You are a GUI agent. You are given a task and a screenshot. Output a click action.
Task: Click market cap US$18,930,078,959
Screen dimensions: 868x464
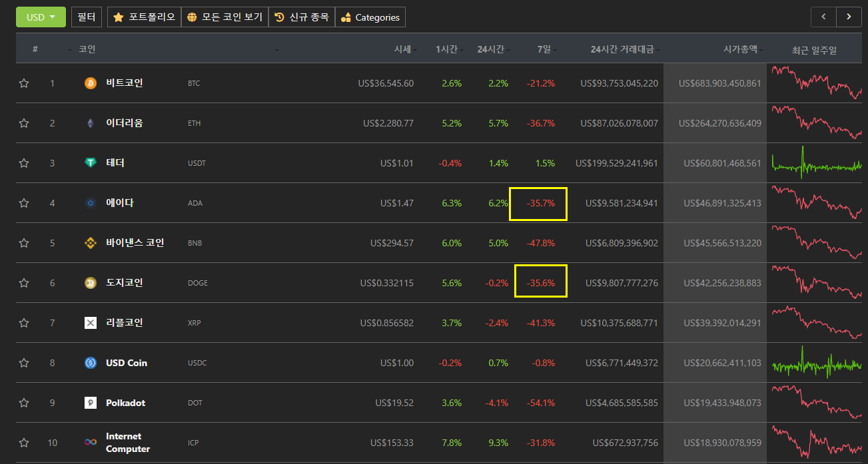tap(723, 443)
